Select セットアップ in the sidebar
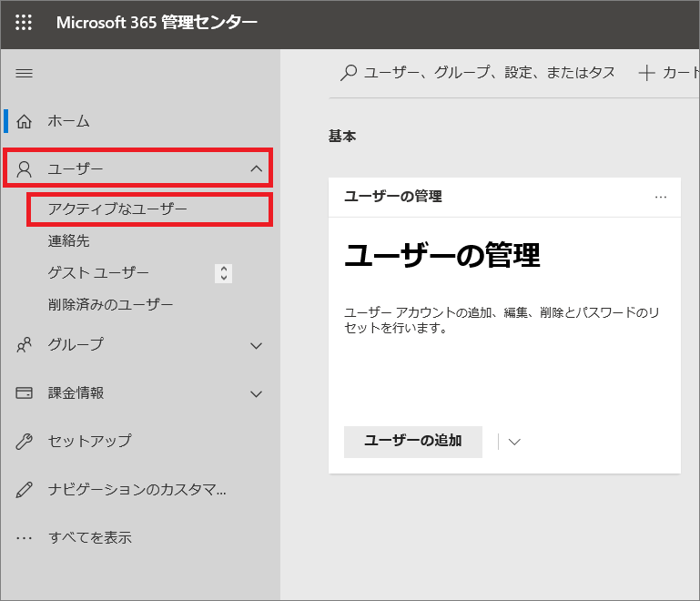Viewport: 700px width, 601px height. (90, 441)
